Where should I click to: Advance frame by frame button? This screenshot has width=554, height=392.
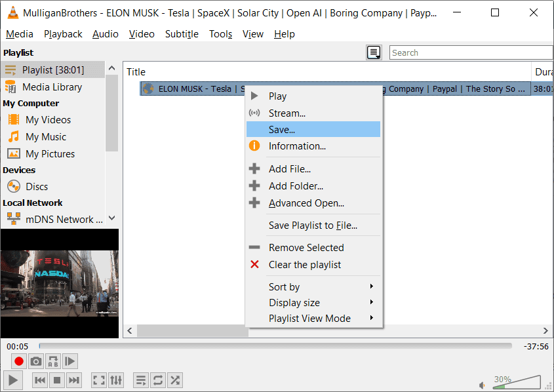pyautogui.click(x=70, y=361)
